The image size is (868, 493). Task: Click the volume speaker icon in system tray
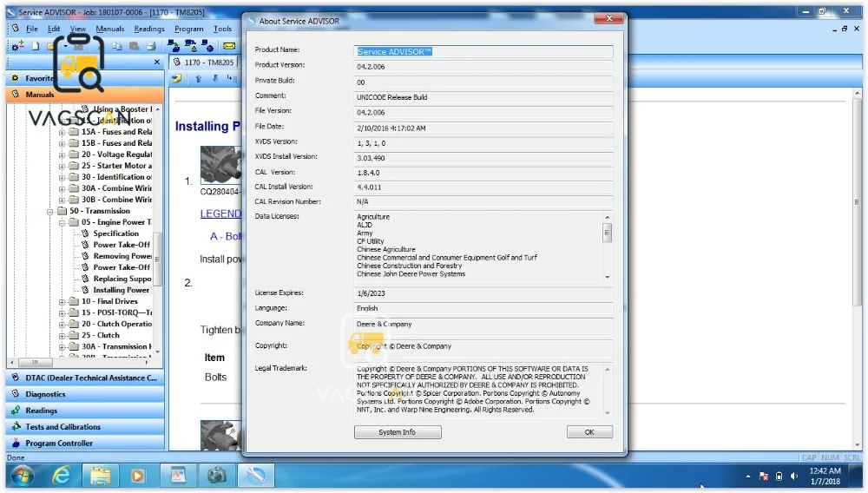[x=794, y=476]
